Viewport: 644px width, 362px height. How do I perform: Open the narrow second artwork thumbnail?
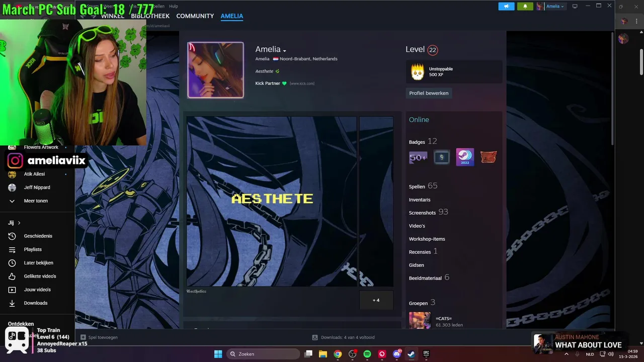pyautogui.click(x=376, y=201)
